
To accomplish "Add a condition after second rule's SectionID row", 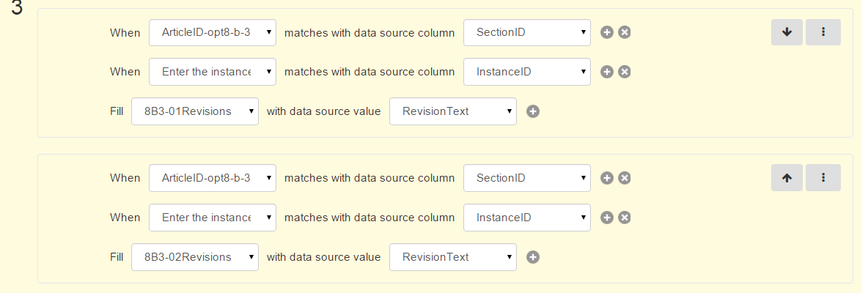I will click(607, 178).
